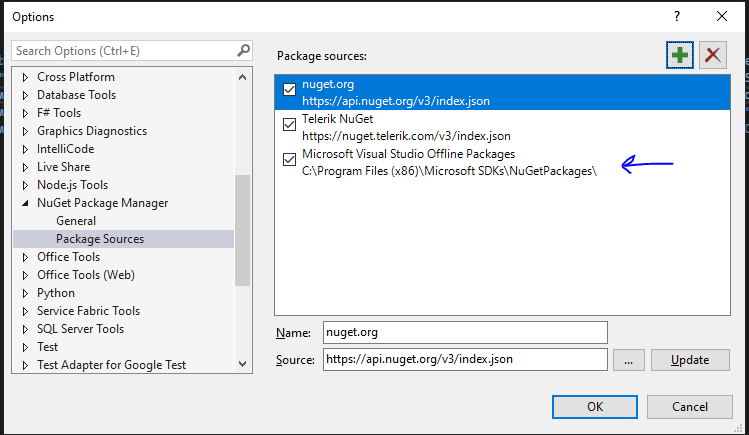Disable Microsoft Visual Studio Offline Packages checkbox

click(x=290, y=159)
